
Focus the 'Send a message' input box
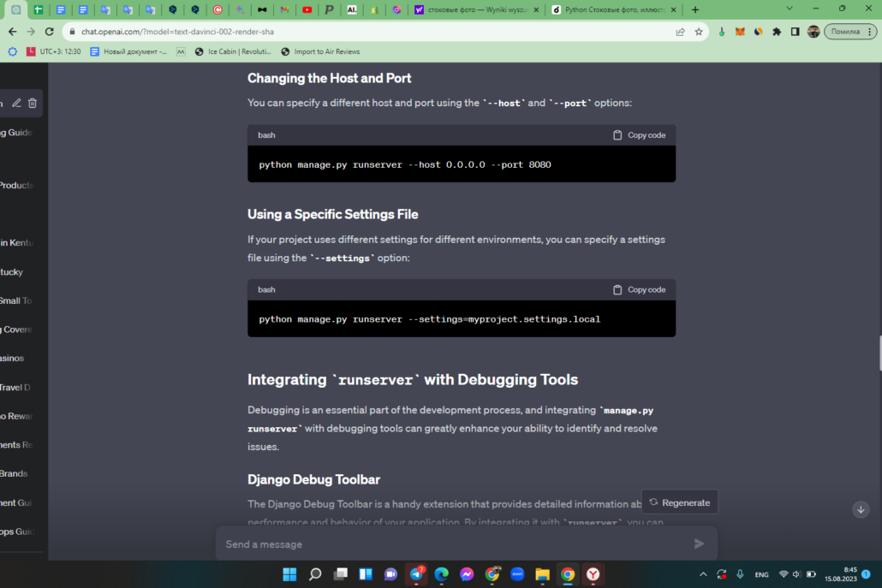pos(456,543)
